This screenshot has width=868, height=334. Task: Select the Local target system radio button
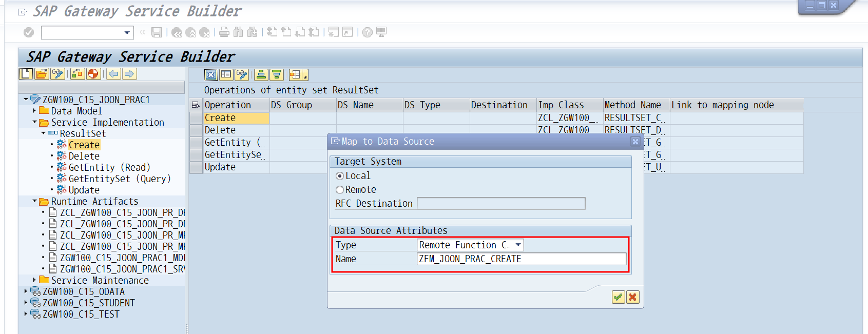click(x=340, y=176)
